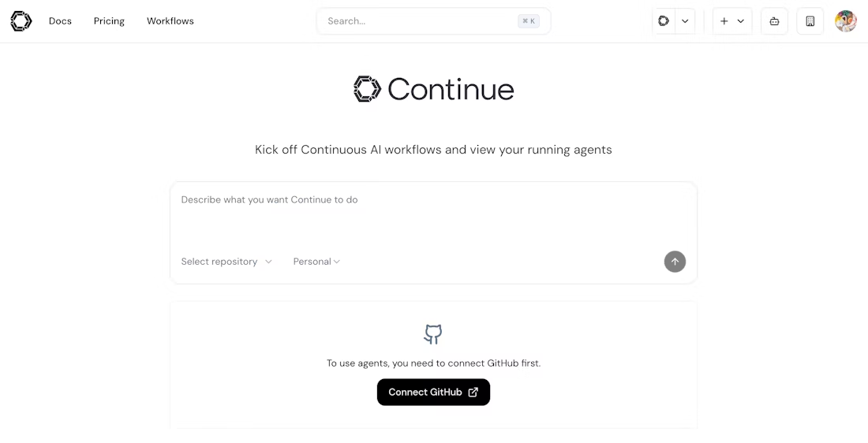This screenshot has width=868, height=443.
Task: Click the ⌘K shortcut badge
Action: tap(529, 21)
